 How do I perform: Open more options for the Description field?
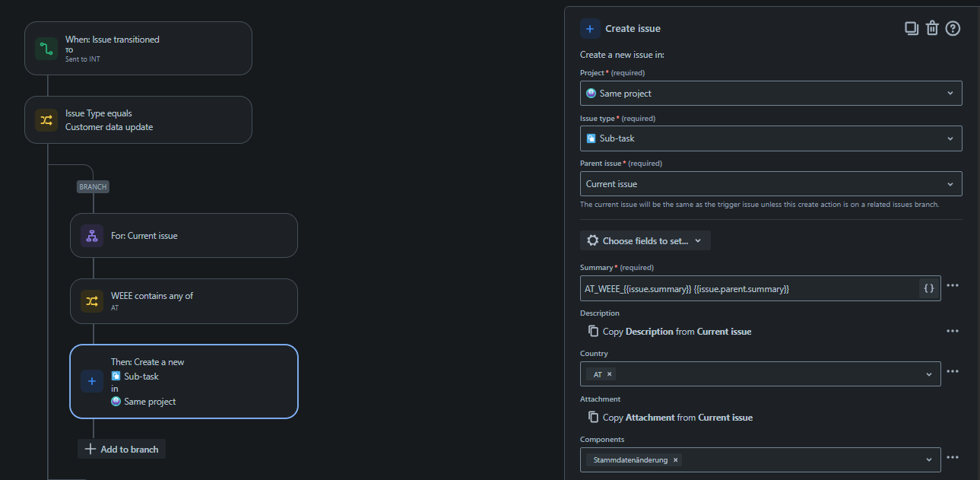953,331
